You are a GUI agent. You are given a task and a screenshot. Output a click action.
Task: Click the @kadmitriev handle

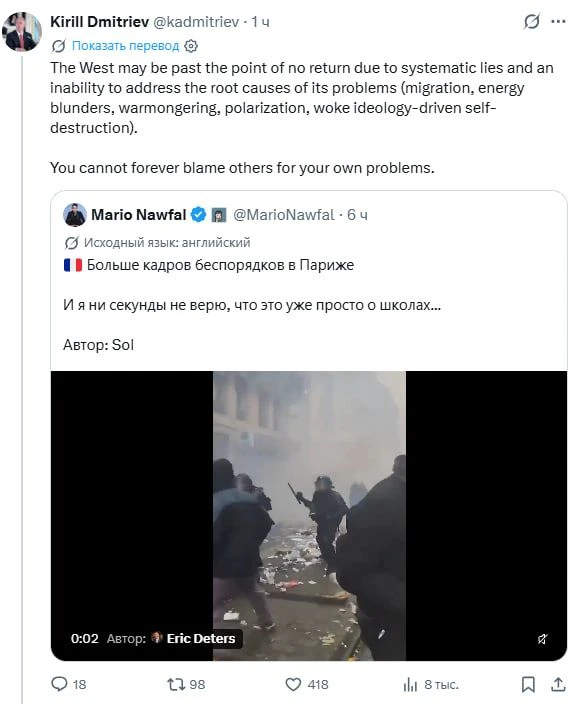point(196,22)
